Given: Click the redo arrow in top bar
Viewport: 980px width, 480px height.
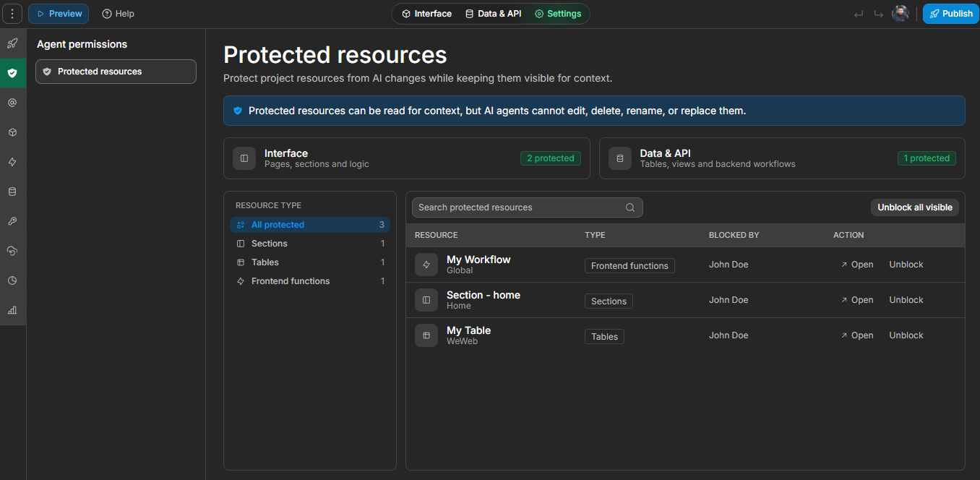Looking at the screenshot, I should point(878,14).
